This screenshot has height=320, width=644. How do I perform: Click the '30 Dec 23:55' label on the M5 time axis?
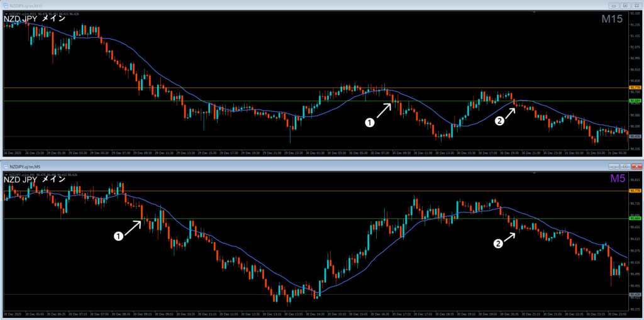coord(617,314)
